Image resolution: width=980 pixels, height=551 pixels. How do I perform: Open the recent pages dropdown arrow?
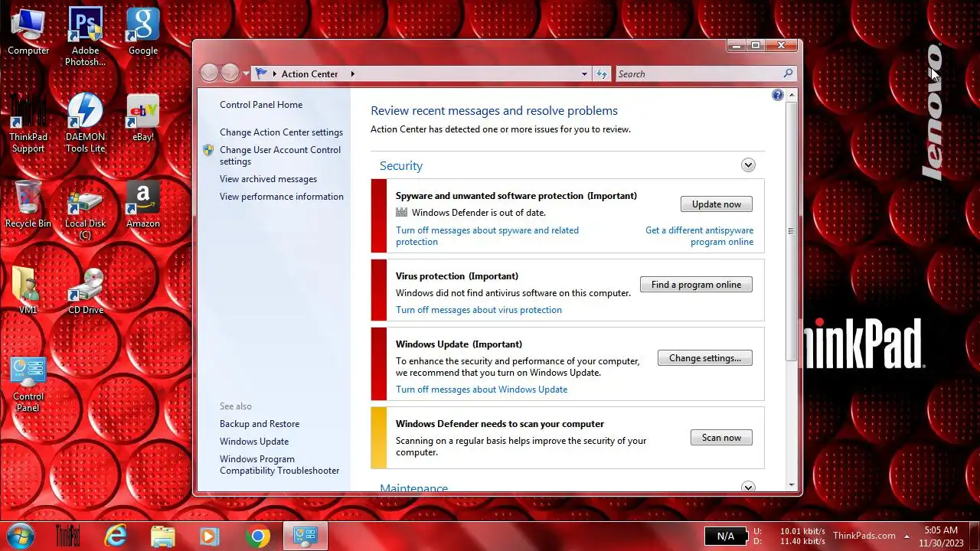(246, 74)
